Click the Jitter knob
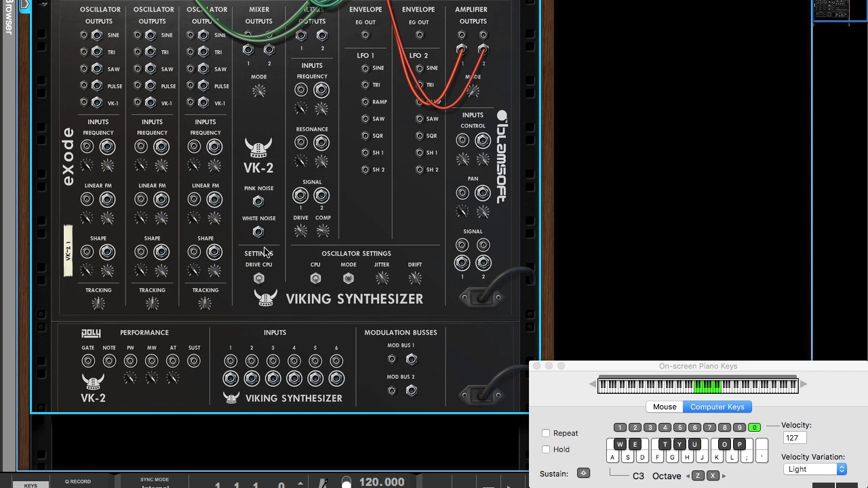This screenshot has width=868, height=488. 382,279
